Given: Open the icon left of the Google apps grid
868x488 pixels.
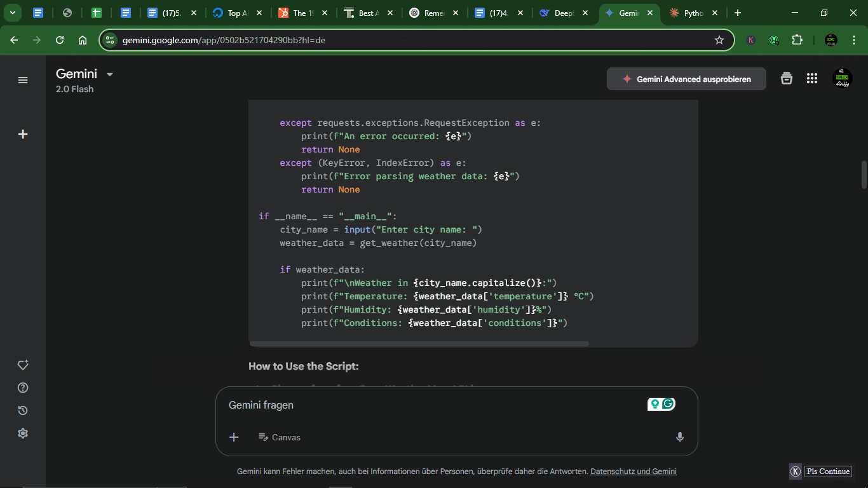Looking at the screenshot, I should point(787,78).
